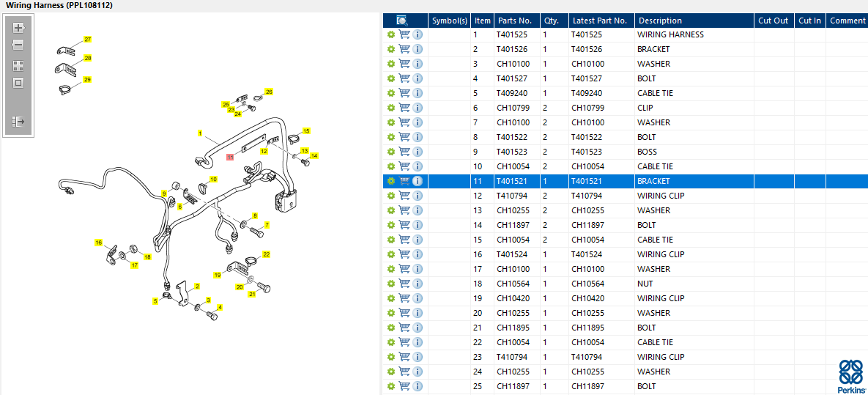This screenshot has height=395, width=868.
Task: Click the four-square grid view icon
Action: click(x=18, y=66)
